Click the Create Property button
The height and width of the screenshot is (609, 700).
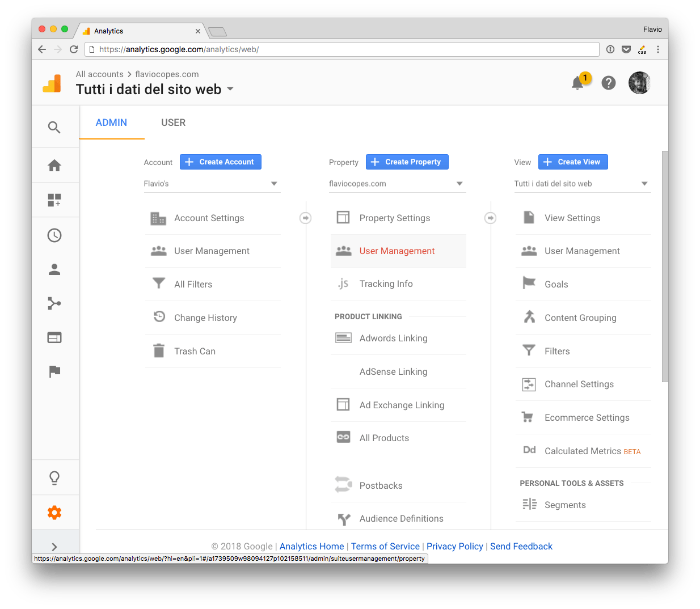(407, 162)
